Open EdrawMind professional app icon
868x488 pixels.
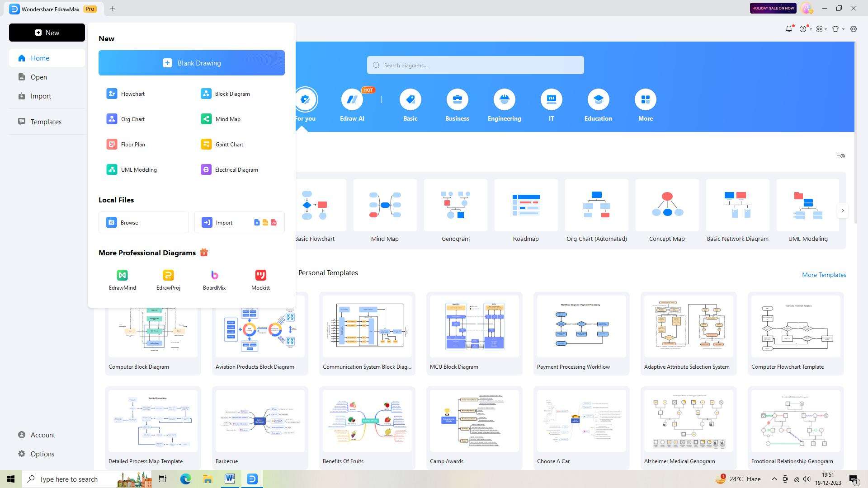pos(122,275)
